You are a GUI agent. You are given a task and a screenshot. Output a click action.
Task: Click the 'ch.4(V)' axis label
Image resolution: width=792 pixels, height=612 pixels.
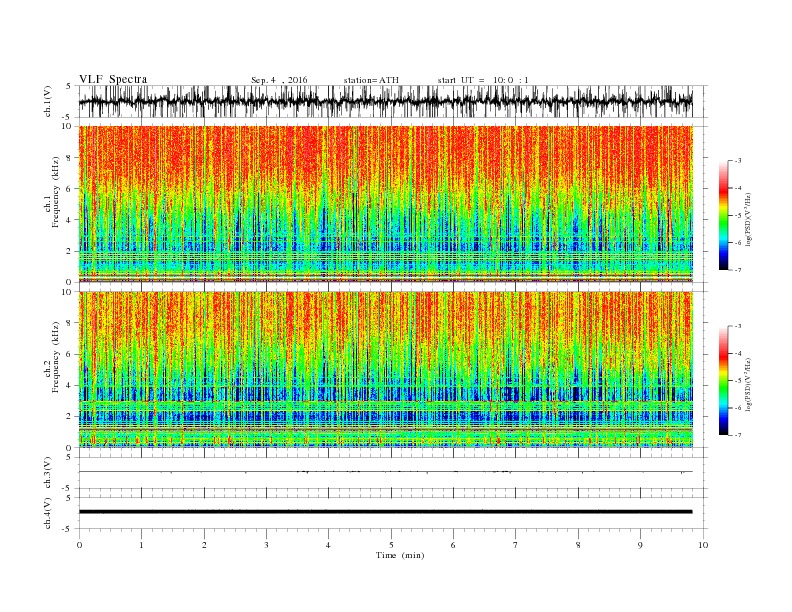(48, 513)
